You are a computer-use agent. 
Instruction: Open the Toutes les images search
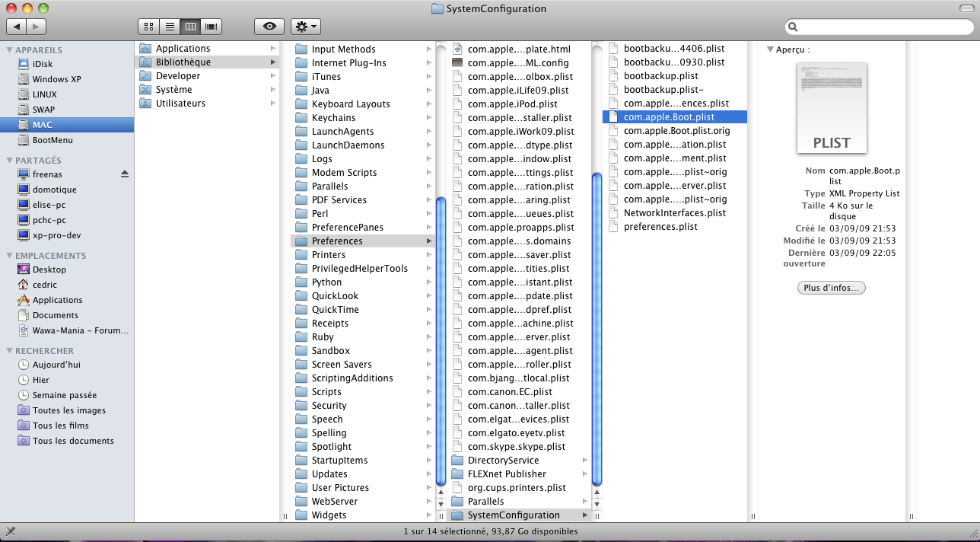point(68,410)
